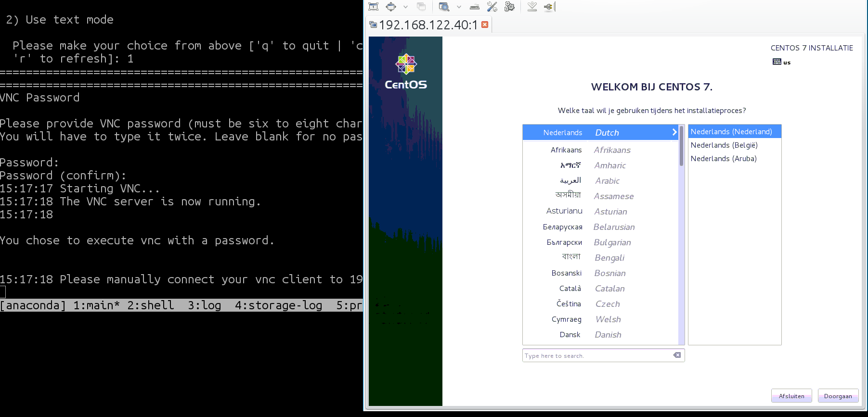Select the Nederlands Dutch language row
The width and height of the screenshot is (868, 417).
click(600, 132)
